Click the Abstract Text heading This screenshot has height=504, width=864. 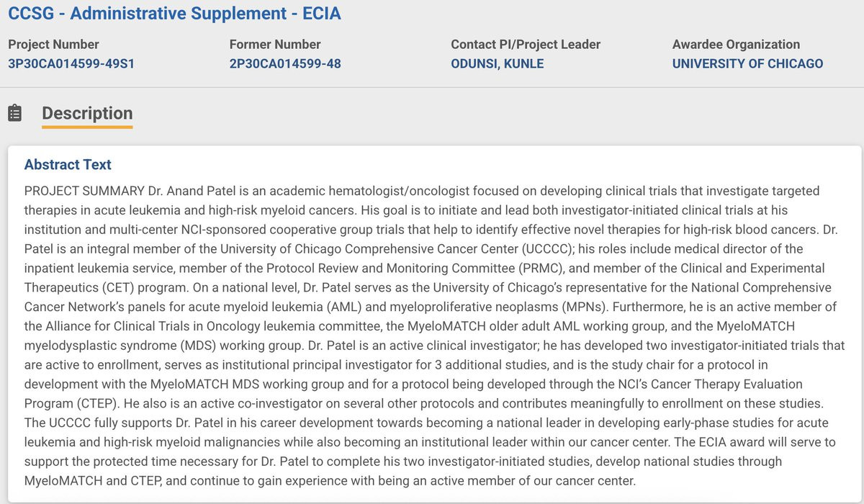(x=68, y=164)
